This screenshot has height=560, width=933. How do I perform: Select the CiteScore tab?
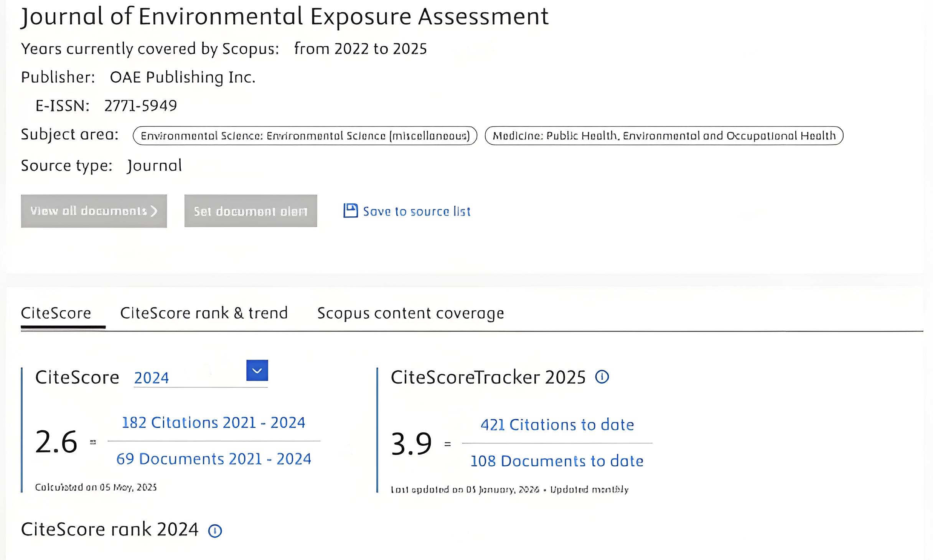coord(56,313)
